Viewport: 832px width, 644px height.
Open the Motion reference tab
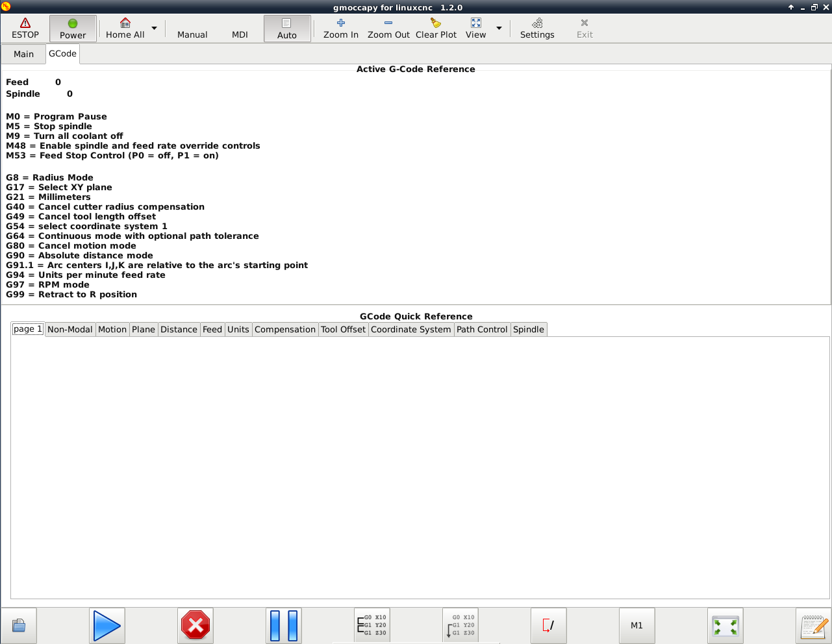pos(112,330)
